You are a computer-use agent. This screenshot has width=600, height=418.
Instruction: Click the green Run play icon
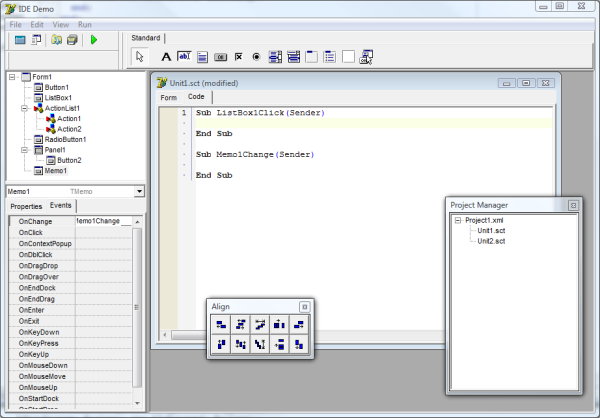pyautogui.click(x=93, y=40)
